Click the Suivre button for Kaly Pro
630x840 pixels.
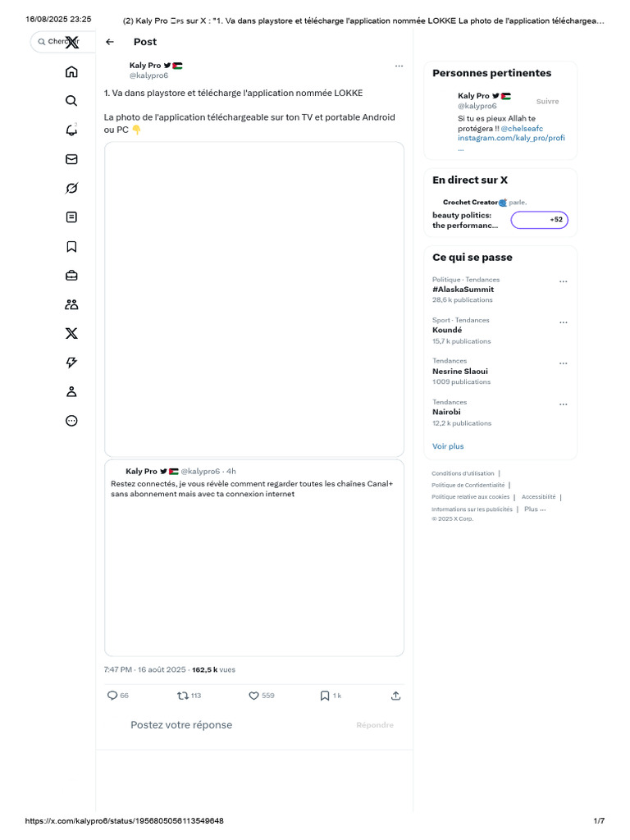(x=547, y=101)
